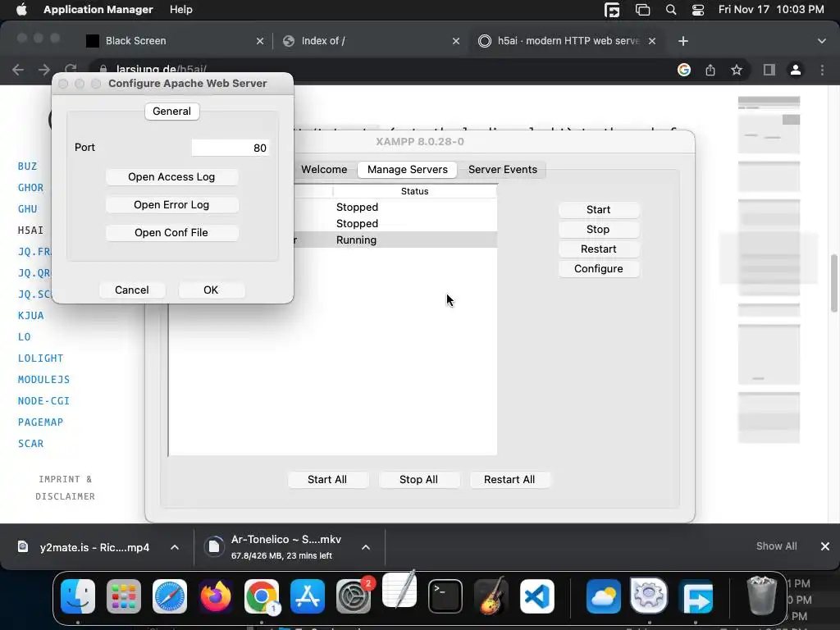
Task: Click the page scrollbar thumb
Action: click(834, 283)
